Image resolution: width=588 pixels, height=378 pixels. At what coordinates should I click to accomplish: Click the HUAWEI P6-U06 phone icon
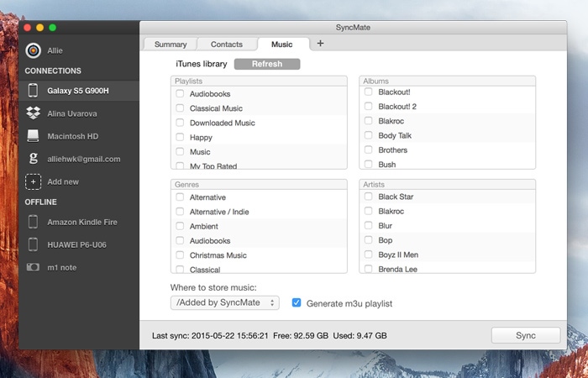[33, 244]
